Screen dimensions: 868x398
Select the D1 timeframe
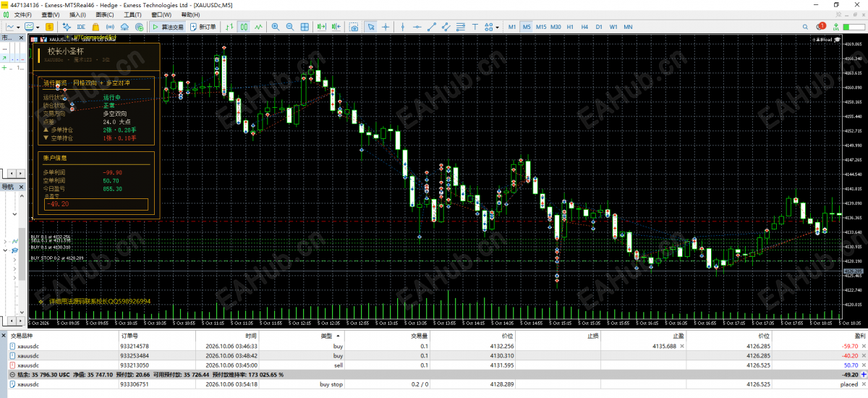click(x=599, y=27)
